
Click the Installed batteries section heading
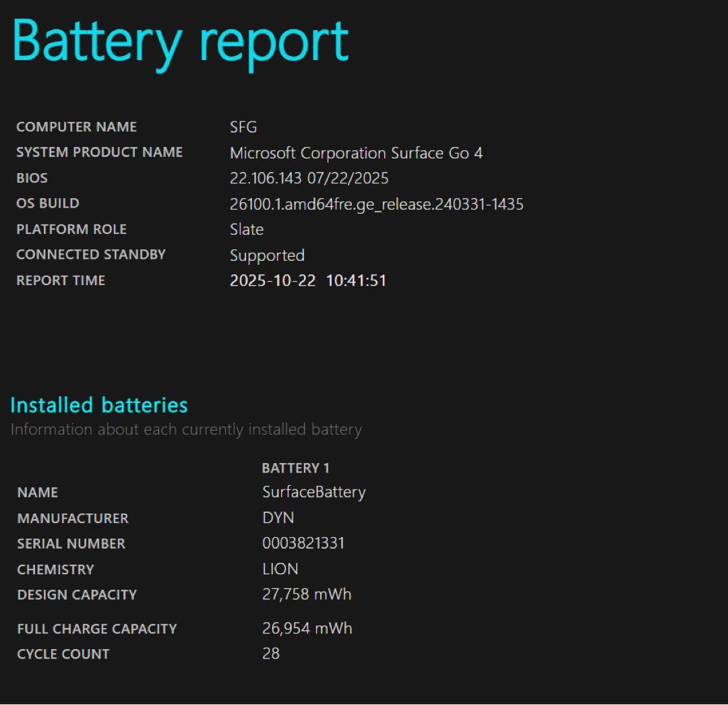point(98,405)
